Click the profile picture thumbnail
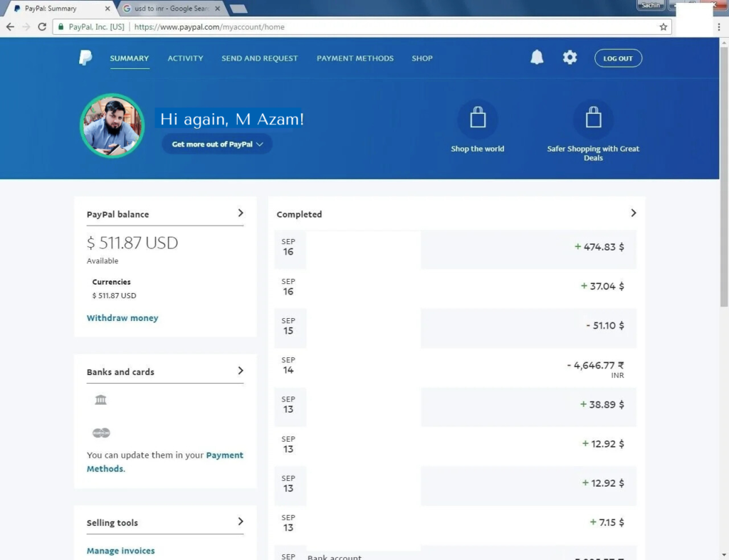Image resolution: width=729 pixels, height=560 pixels. [x=112, y=126]
